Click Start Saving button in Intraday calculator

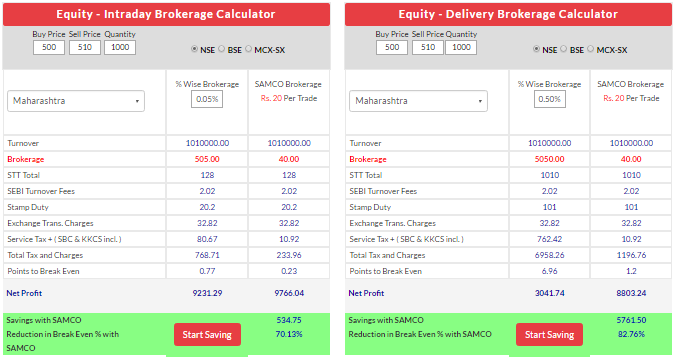click(x=207, y=335)
